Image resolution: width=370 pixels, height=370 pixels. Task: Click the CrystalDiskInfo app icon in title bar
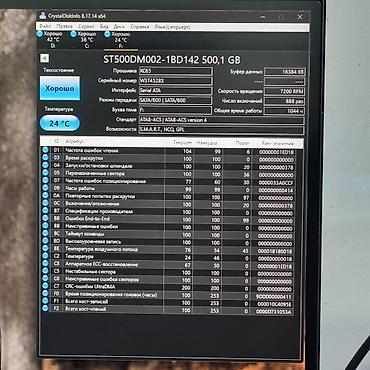43,16
